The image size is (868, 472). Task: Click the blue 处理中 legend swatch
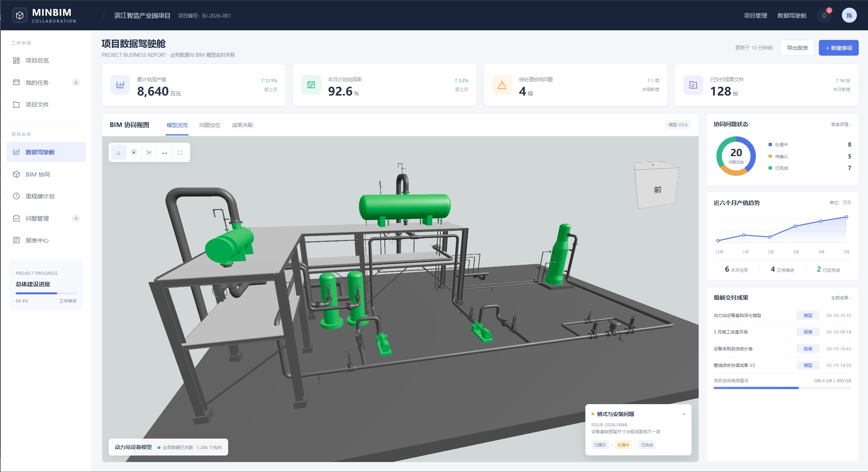tap(770, 145)
